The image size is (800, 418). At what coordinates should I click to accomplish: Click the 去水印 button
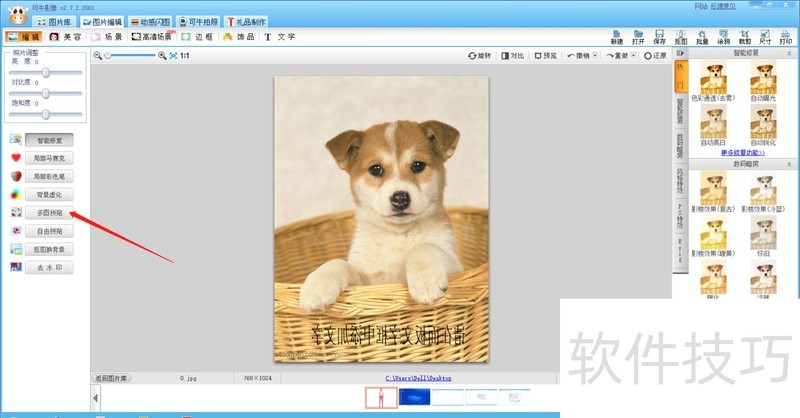click(x=48, y=267)
